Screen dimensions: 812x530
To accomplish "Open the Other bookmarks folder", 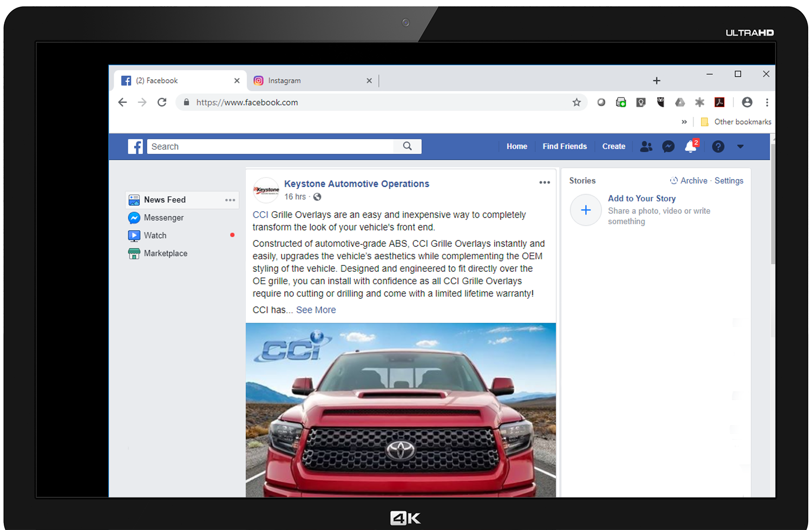I will tap(736, 122).
